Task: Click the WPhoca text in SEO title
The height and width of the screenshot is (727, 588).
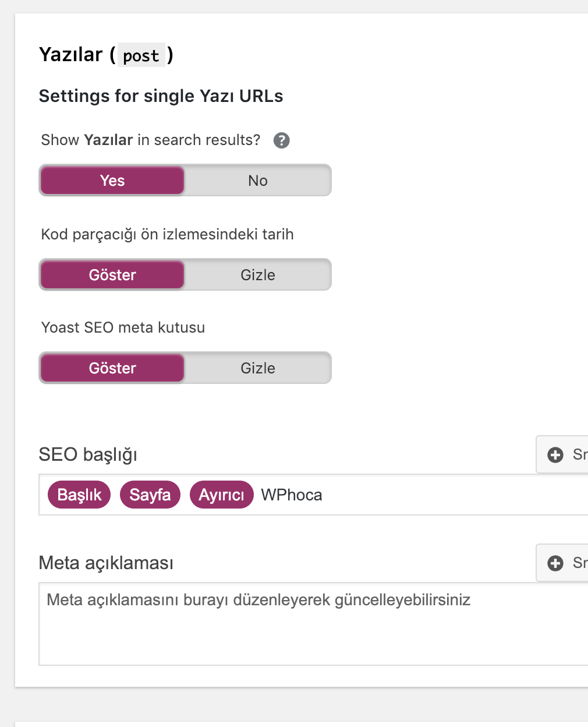Action: pyautogui.click(x=292, y=495)
